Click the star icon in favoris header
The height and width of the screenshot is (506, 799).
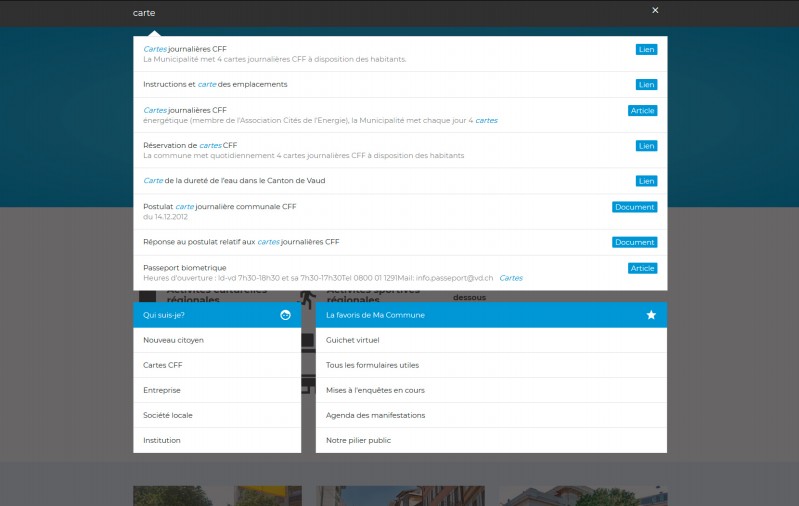[651, 315]
